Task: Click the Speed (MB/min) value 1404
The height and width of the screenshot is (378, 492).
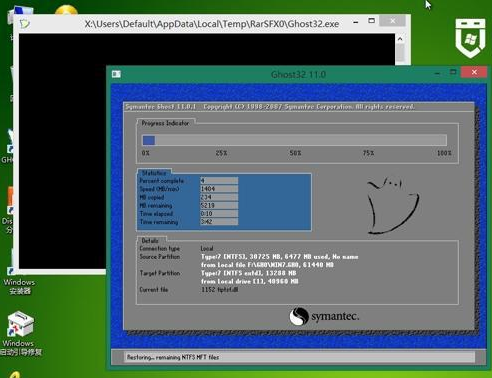Action: click(219, 189)
